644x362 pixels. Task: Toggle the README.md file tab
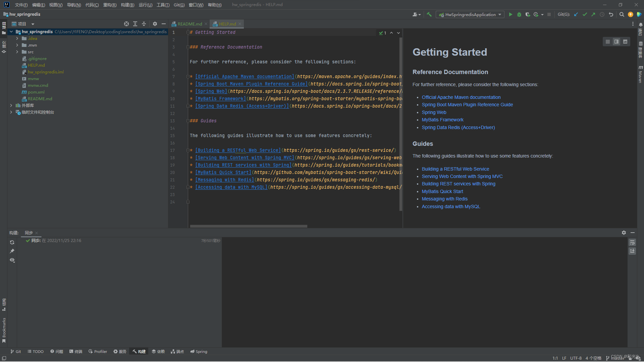pos(186,23)
